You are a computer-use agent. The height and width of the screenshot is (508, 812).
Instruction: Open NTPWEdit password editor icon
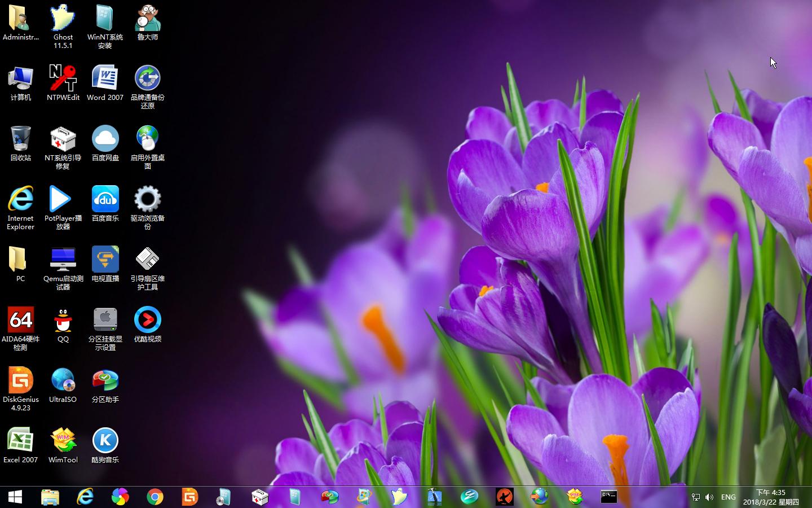point(63,84)
